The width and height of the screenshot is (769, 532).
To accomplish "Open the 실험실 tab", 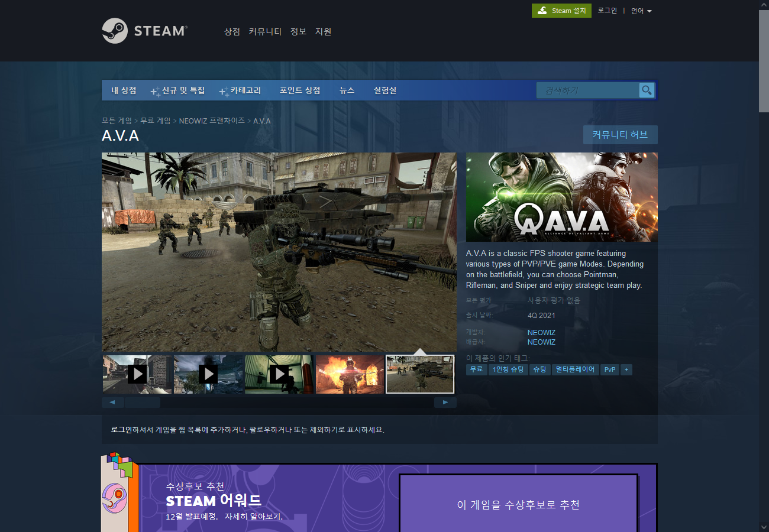I will (x=385, y=90).
